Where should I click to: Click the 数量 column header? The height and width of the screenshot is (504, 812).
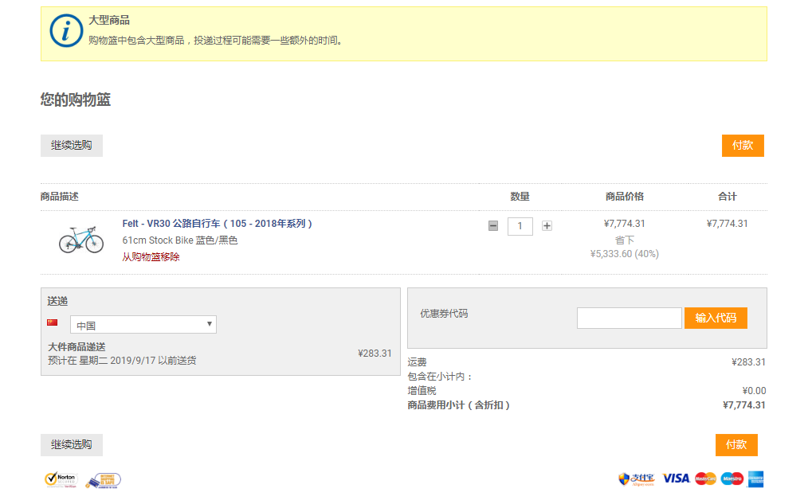pyautogui.click(x=520, y=197)
